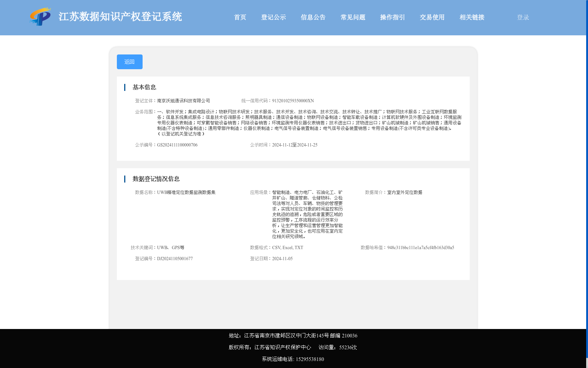This screenshot has width=588, height=368.
Task: Click the visit count 55236次
Action: 348,347
